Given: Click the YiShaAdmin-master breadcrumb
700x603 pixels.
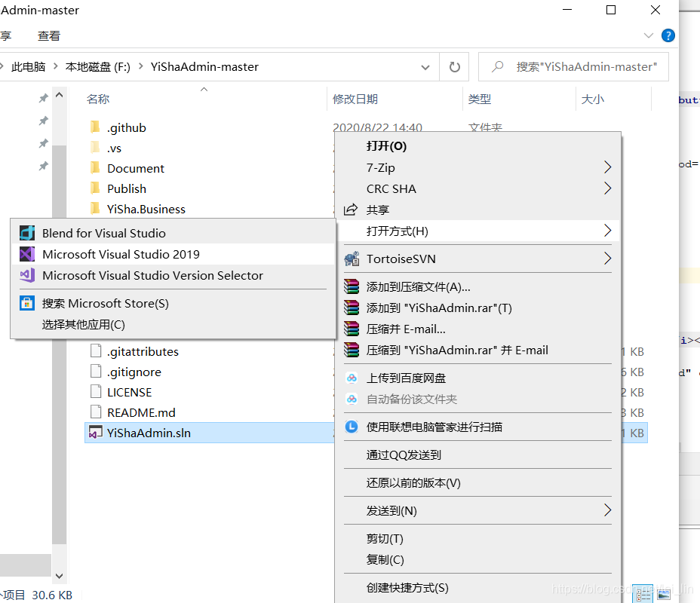Looking at the screenshot, I should [x=204, y=67].
